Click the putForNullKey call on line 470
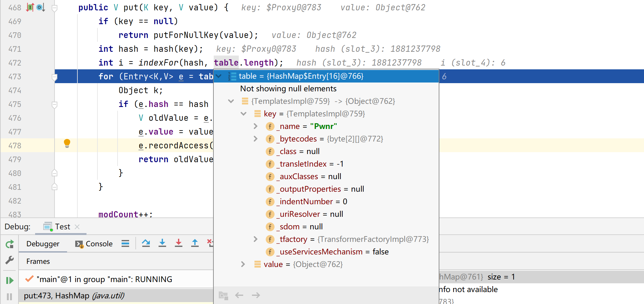Image resolution: width=644 pixels, height=304 pixels. 186,35
